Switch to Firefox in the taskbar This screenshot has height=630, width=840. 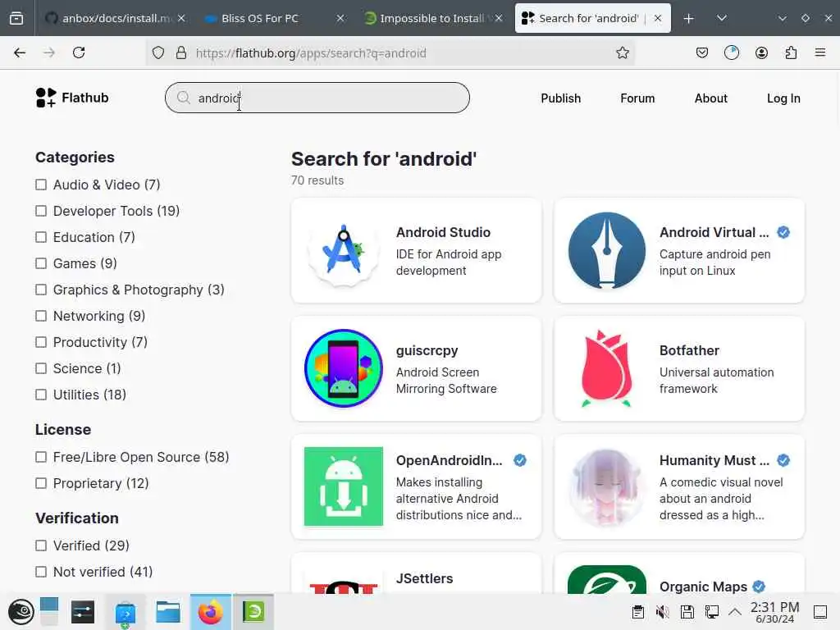pos(211,612)
